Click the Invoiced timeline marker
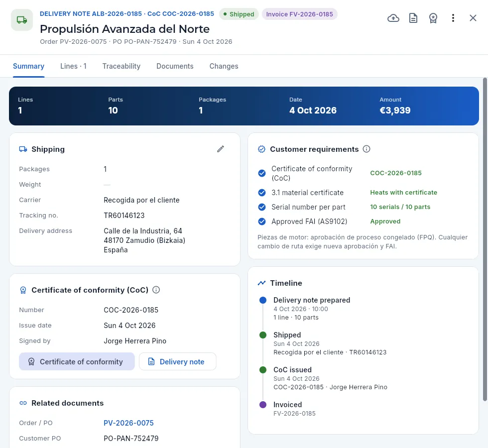The height and width of the screenshot is (448, 488). [x=263, y=405]
